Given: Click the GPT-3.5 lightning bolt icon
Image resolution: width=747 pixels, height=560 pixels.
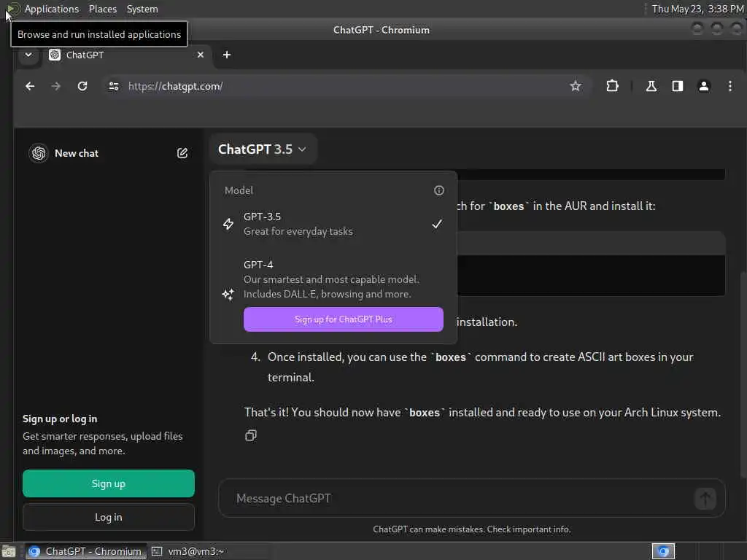Looking at the screenshot, I should [x=228, y=224].
